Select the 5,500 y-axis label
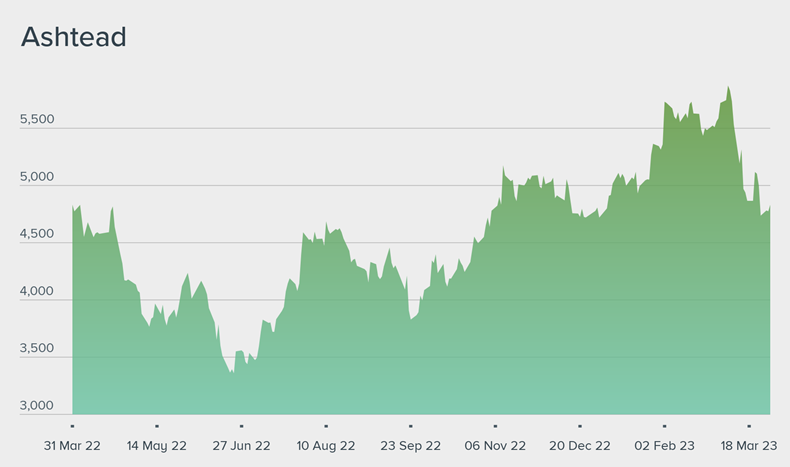The width and height of the screenshot is (790, 467). (x=37, y=120)
